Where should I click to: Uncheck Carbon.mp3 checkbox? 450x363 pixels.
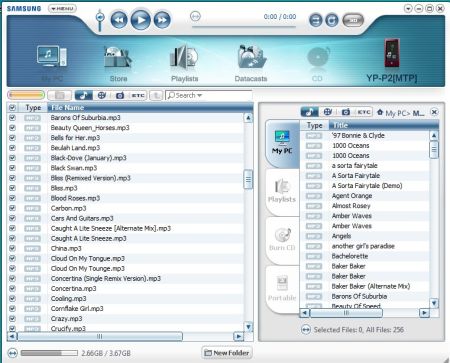click(12, 208)
